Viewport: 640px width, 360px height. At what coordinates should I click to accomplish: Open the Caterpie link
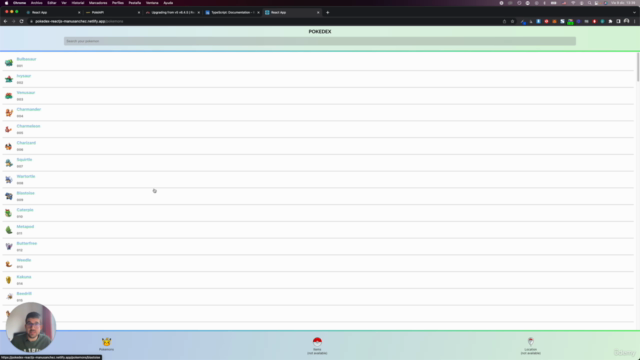(25, 210)
